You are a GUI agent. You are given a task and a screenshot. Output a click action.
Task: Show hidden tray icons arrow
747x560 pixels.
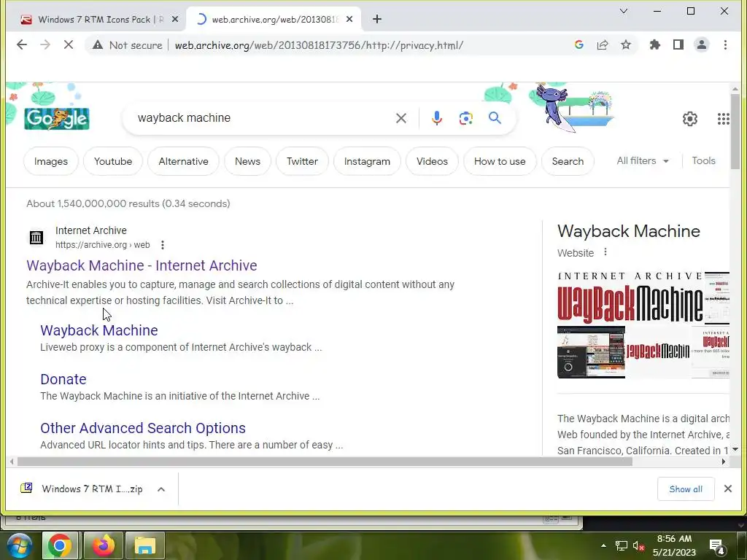click(x=603, y=545)
